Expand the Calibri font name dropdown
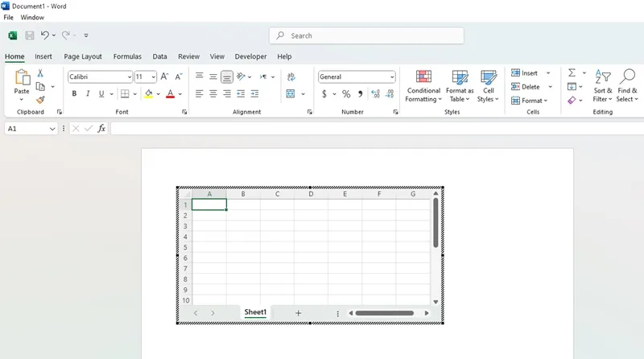Viewport: 644px width, 359px height. point(130,76)
